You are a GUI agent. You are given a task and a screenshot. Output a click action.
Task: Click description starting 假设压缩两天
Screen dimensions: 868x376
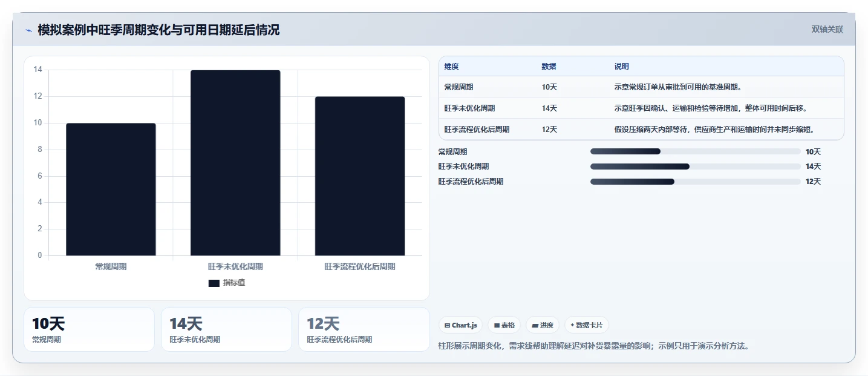[x=714, y=130]
